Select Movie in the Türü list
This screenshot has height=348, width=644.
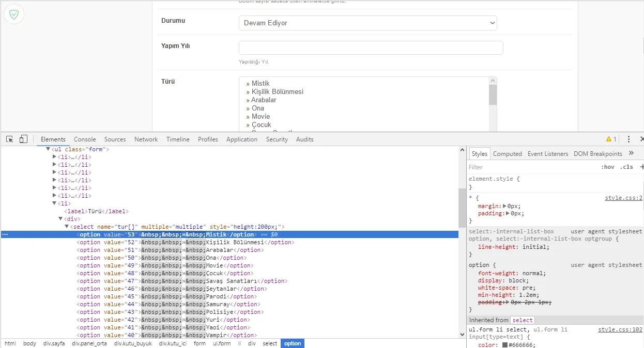click(x=364, y=116)
